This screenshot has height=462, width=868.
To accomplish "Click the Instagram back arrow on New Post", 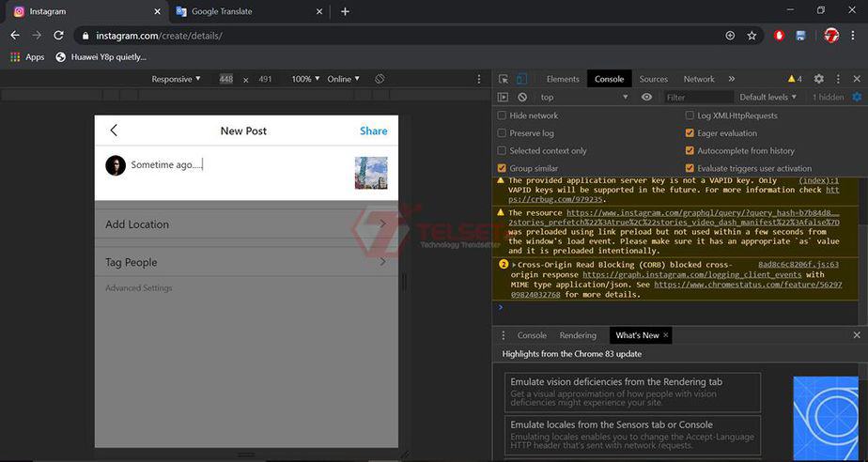I will click(114, 131).
